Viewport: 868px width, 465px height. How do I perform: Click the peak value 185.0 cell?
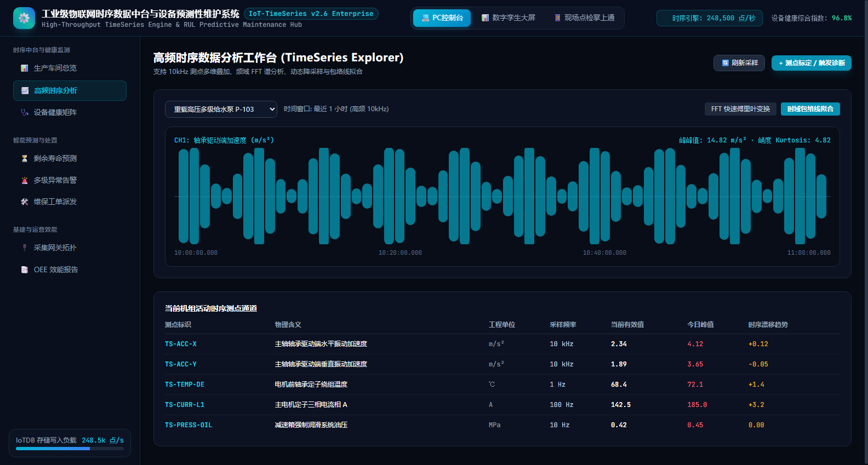pyautogui.click(x=697, y=405)
